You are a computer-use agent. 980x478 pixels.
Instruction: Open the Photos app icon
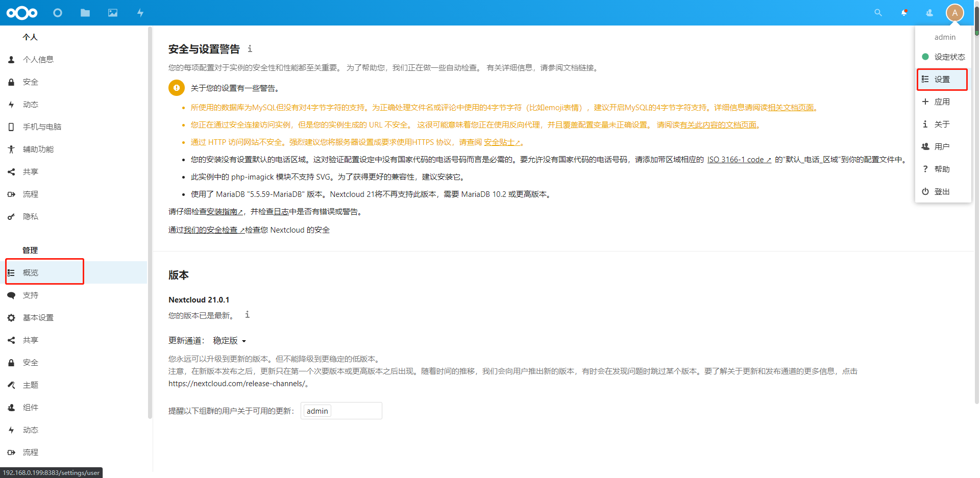(113, 13)
